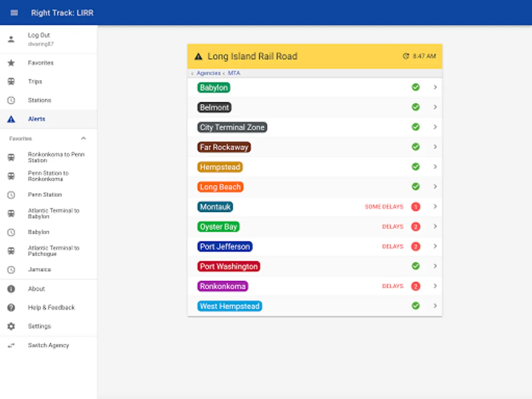Open Trips via its train icon

(x=11, y=82)
